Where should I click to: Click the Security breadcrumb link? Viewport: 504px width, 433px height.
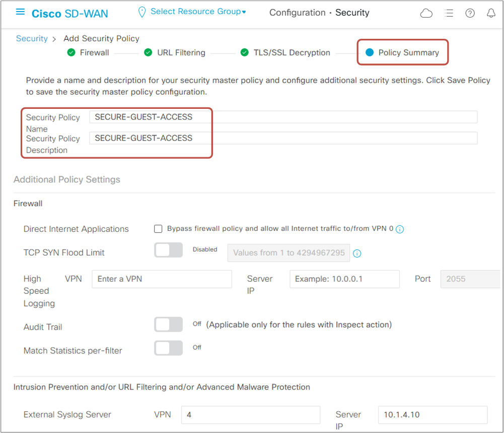pos(32,38)
